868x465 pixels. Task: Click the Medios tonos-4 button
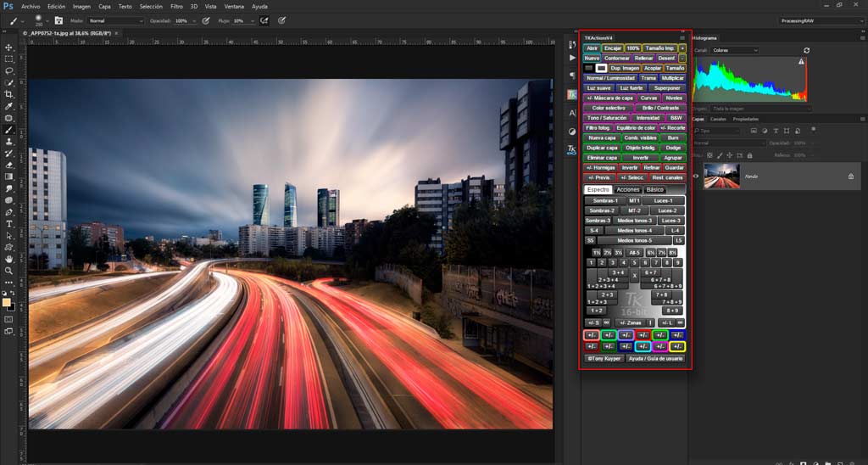click(x=634, y=231)
